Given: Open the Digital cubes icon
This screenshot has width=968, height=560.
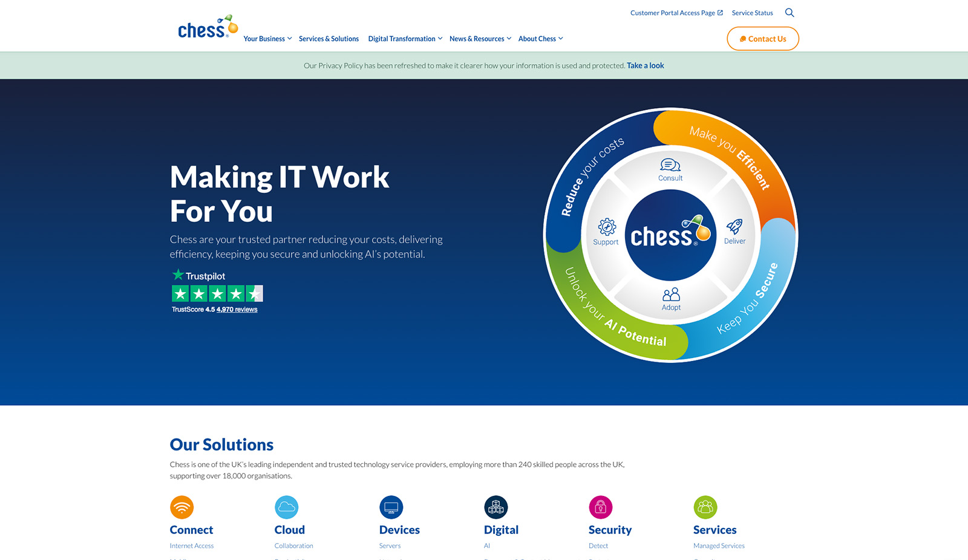Looking at the screenshot, I should 495,507.
